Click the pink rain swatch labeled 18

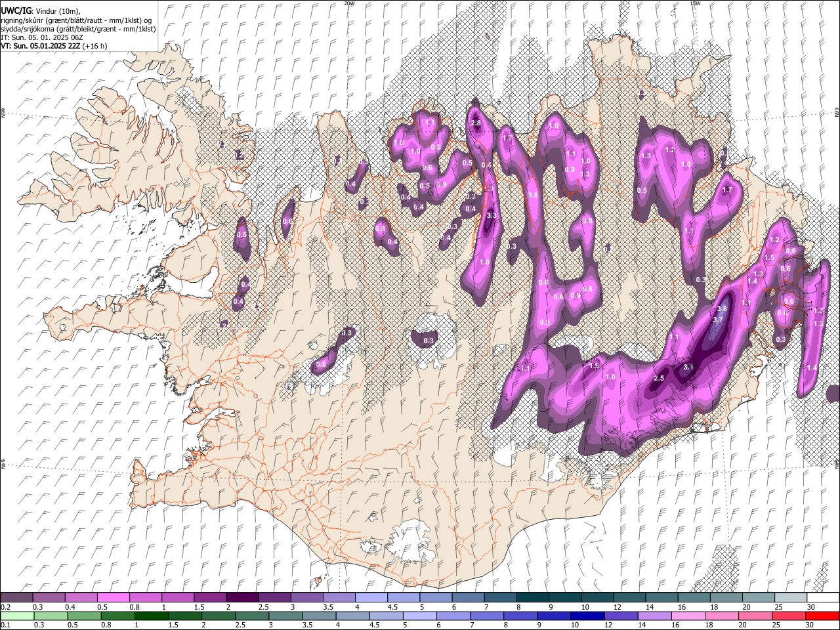tap(721, 616)
